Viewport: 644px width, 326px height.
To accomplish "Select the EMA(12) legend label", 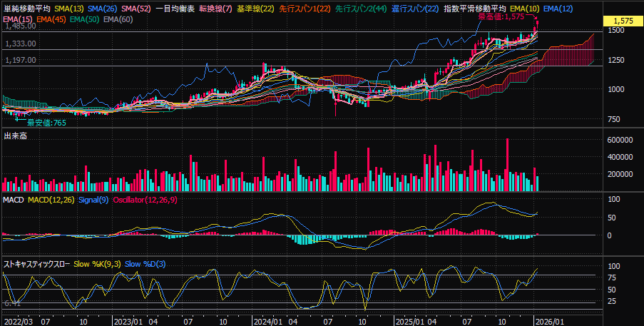I will (x=558, y=8).
